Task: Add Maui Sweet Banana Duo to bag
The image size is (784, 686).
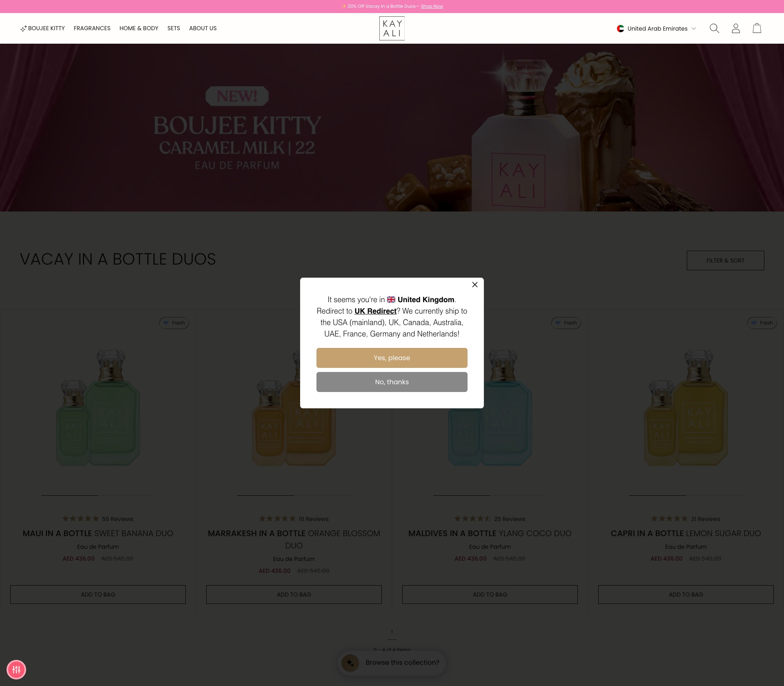Action: tap(98, 595)
